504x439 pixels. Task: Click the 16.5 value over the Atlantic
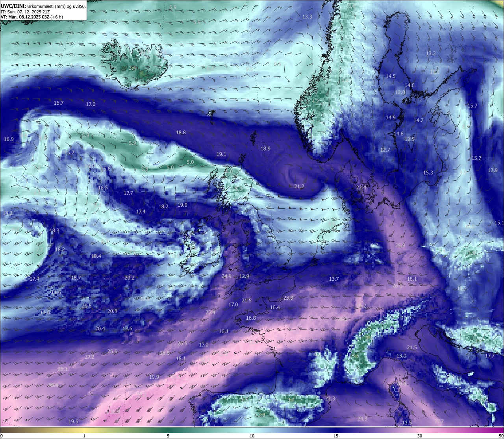click(103, 187)
